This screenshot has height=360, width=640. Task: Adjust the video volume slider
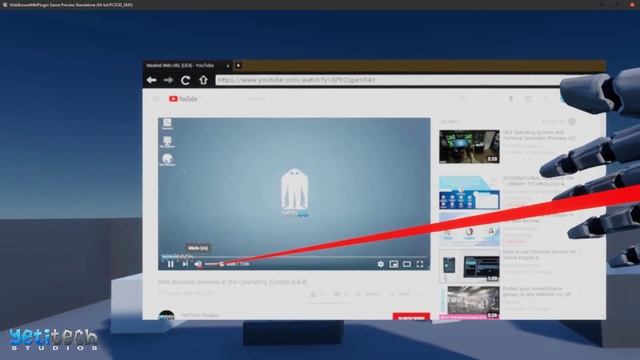pyautogui.click(x=214, y=264)
